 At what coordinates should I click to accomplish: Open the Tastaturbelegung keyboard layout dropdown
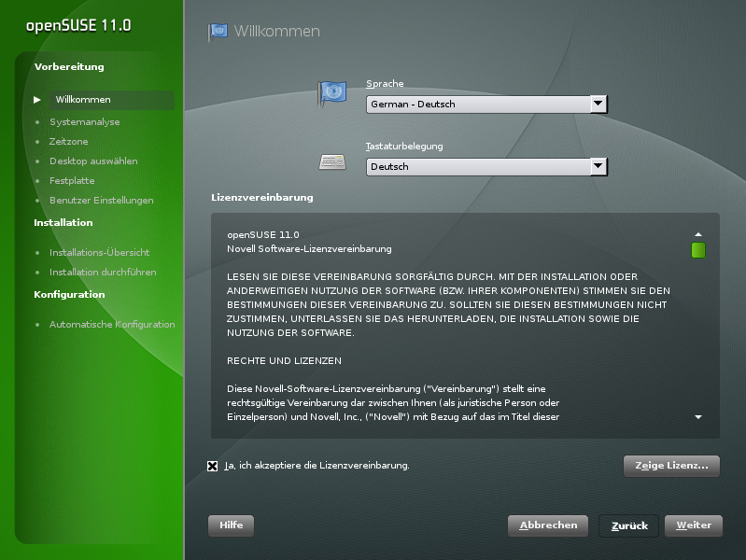(486, 167)
